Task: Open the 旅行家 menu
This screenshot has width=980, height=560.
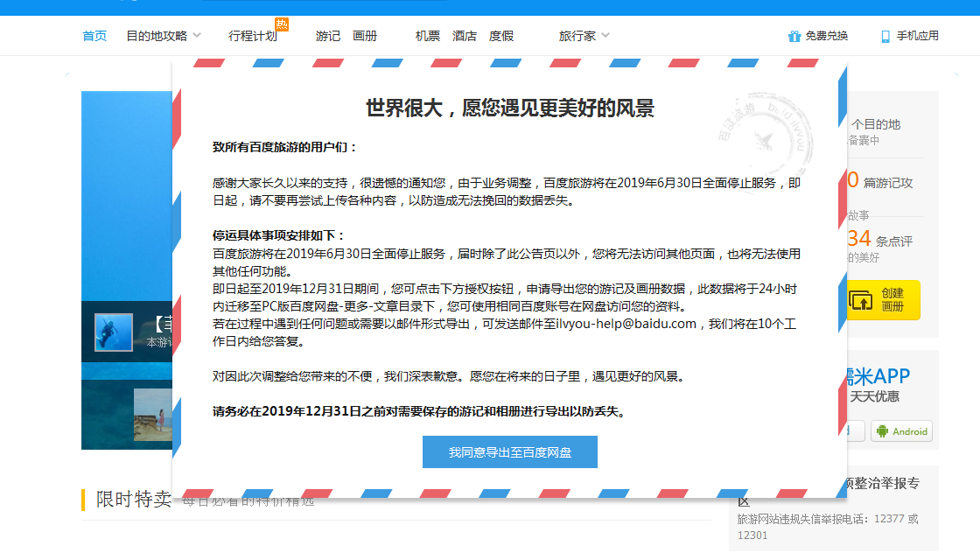Action: click(577, 36)
